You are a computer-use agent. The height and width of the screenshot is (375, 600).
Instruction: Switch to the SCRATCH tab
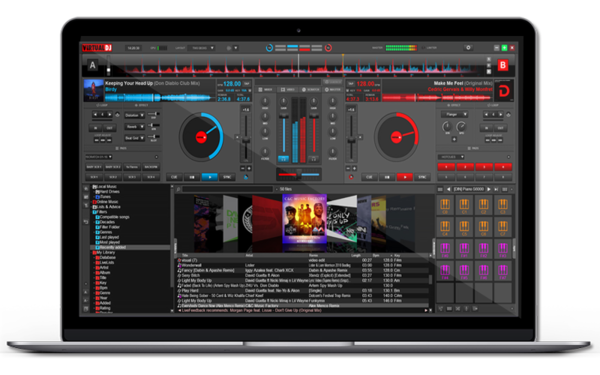coord(310,90)
